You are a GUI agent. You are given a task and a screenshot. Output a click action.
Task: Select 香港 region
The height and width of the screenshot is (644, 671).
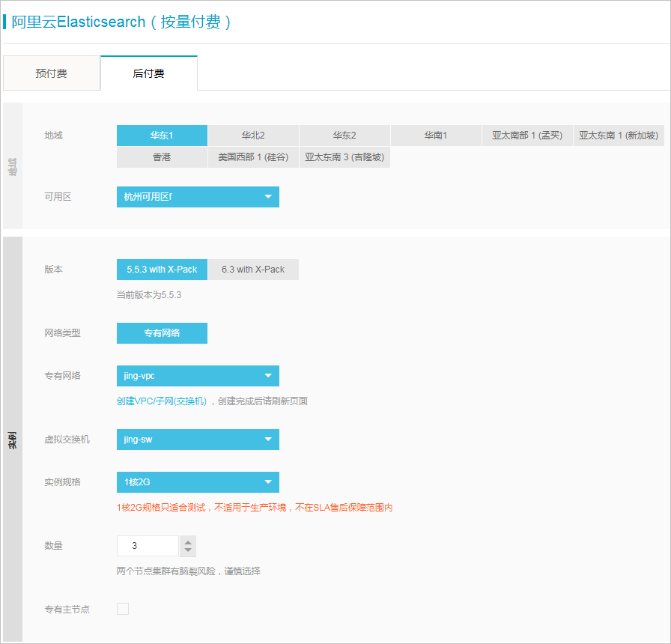click(162, 157)
